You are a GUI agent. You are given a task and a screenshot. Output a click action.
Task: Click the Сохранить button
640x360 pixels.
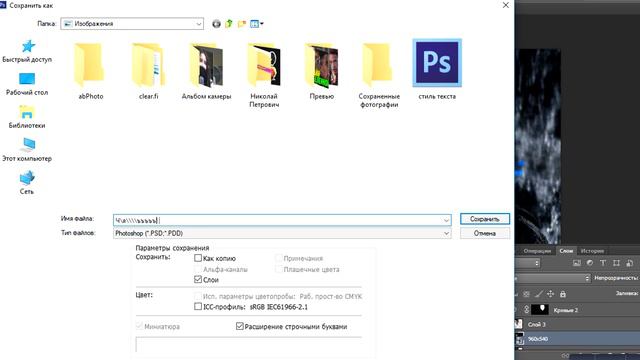pyautogui.click(x=484, y=219)
